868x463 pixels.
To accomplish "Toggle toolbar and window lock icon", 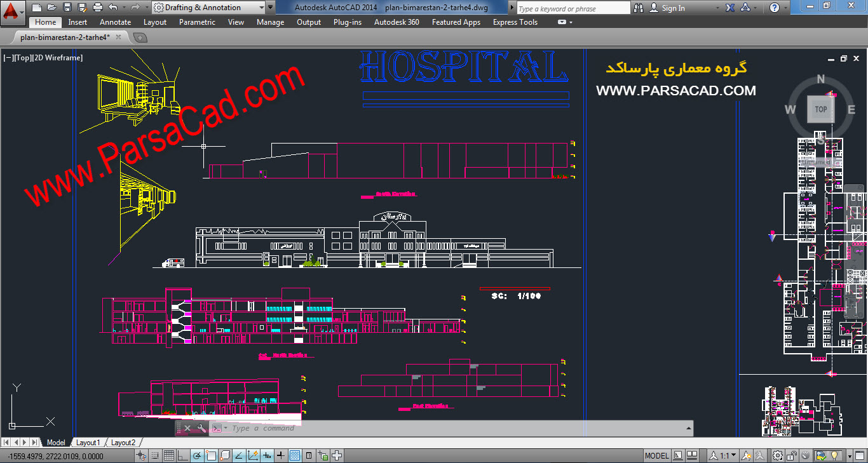I will point(792,455).
